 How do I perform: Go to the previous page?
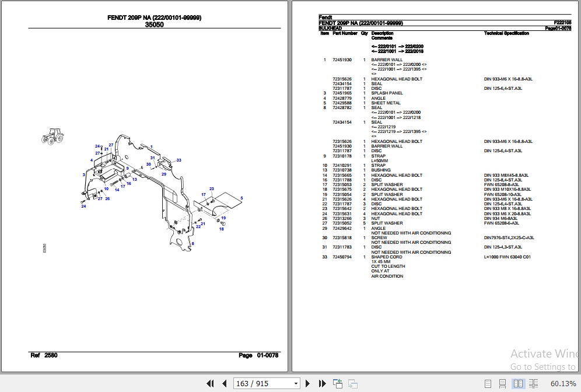point(224,383)
